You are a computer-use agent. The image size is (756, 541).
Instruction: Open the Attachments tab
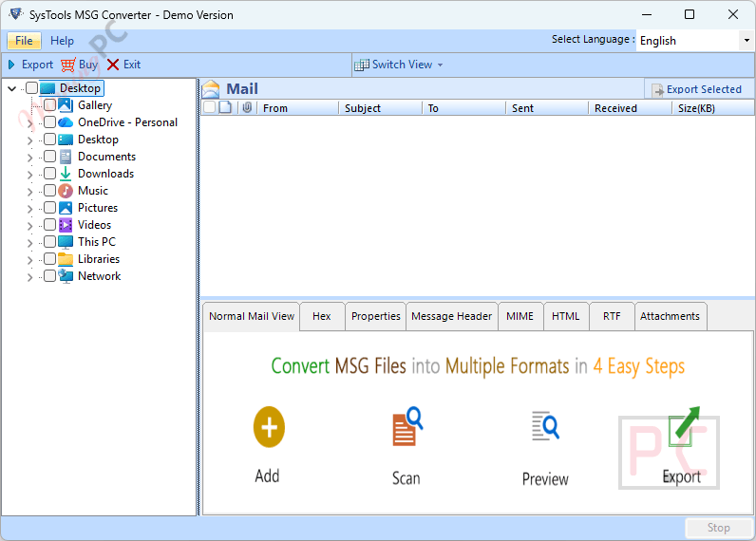coord(671,316)
